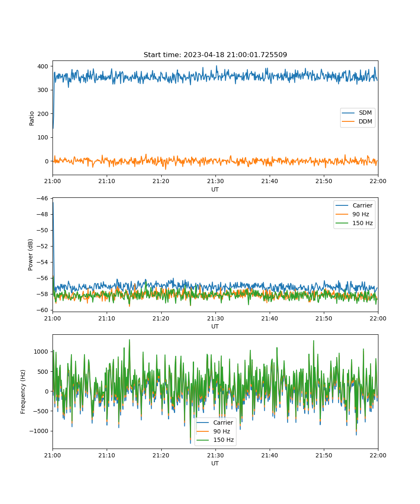Click the 'UT' label under the Ratio plot
The width and height of the screenshot is (420, 504).
point(215,189)
